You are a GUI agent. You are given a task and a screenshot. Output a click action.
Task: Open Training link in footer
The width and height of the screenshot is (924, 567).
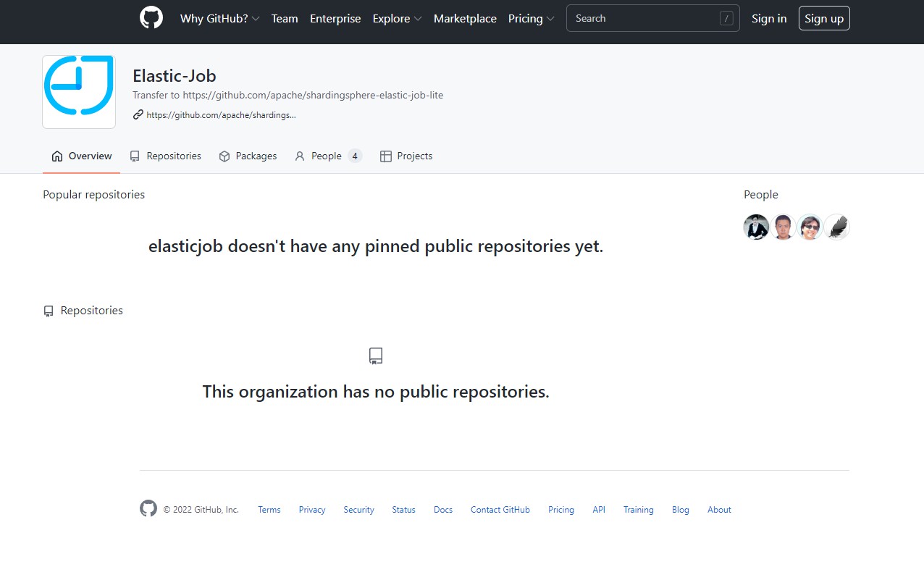639,510
